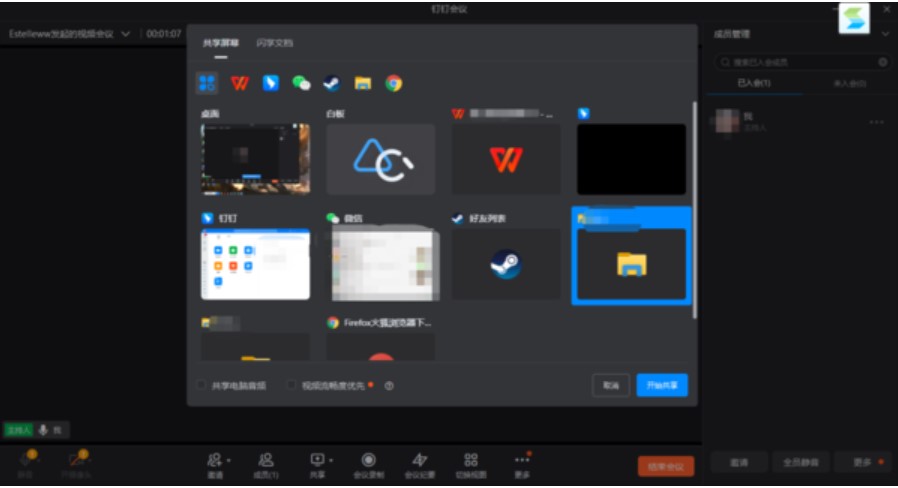The height and width of the screenshot is (488, 898).
Task: Pick the WPS document window tile
Action: [506, 159]
